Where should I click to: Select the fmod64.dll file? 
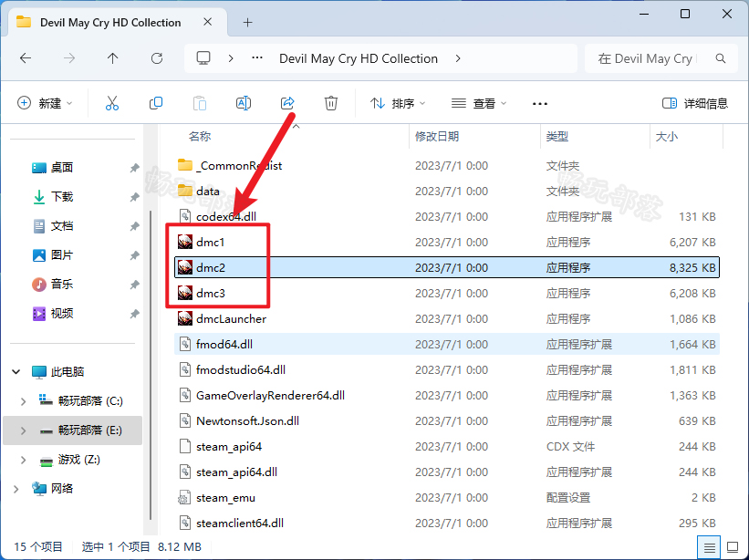coord(447,344)
